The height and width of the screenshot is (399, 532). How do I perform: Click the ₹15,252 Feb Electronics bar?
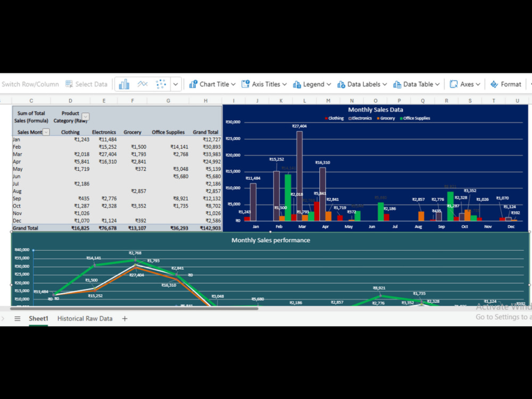point(277,196)
